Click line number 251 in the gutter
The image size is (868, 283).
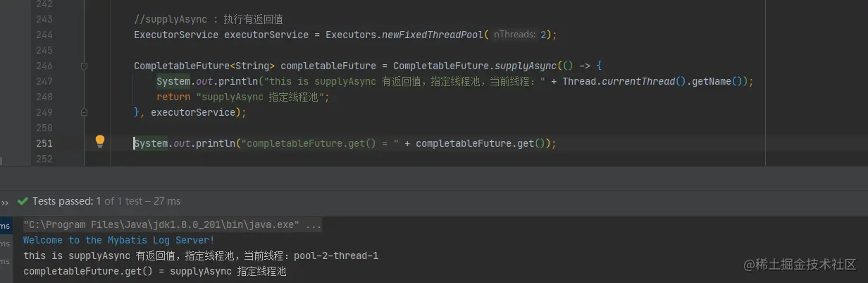pyautogui.click(x=44, y=143)
